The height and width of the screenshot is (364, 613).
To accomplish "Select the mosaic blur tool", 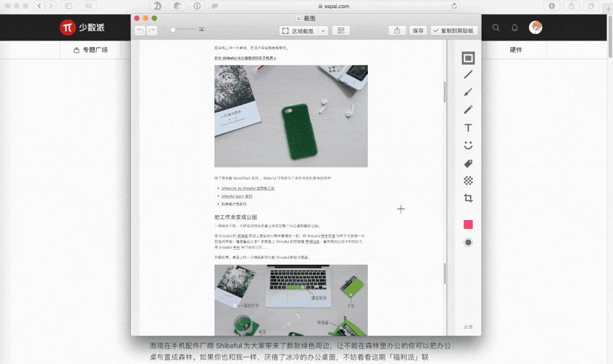I will click(468, 180).
